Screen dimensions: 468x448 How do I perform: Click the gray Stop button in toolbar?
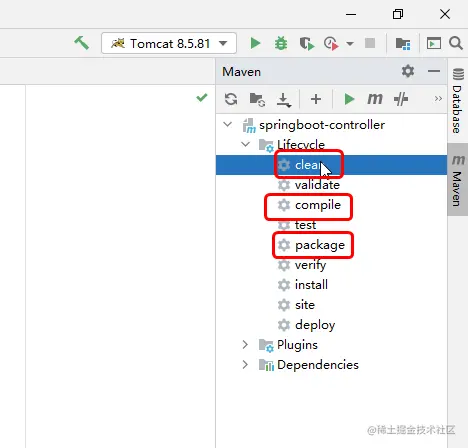pos(370,43)
